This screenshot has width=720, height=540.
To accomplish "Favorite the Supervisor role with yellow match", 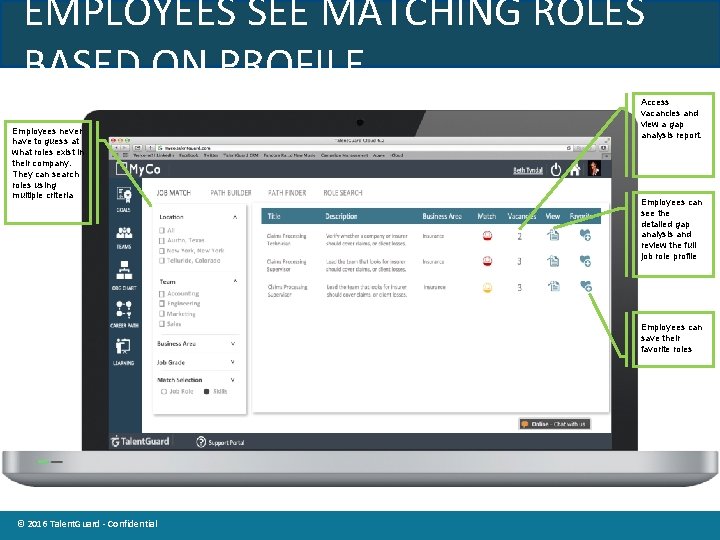I will click(x=585, y=286).
